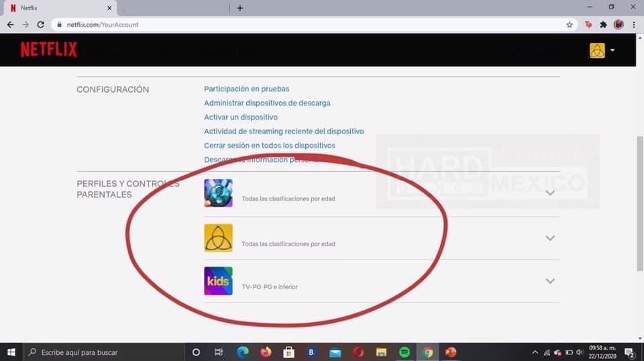Open the blue B app in taskbar
The width and height of the screenshot is (644, 361).
[311, 352]
